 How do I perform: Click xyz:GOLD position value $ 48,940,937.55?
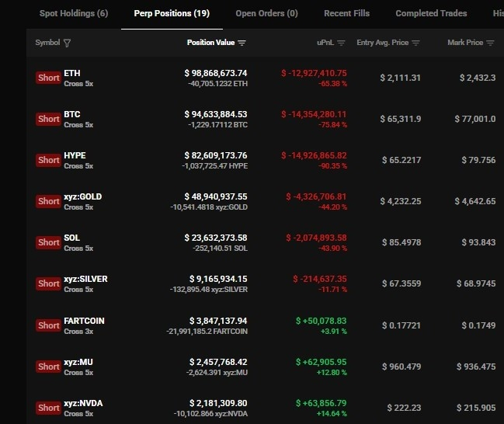216,196
